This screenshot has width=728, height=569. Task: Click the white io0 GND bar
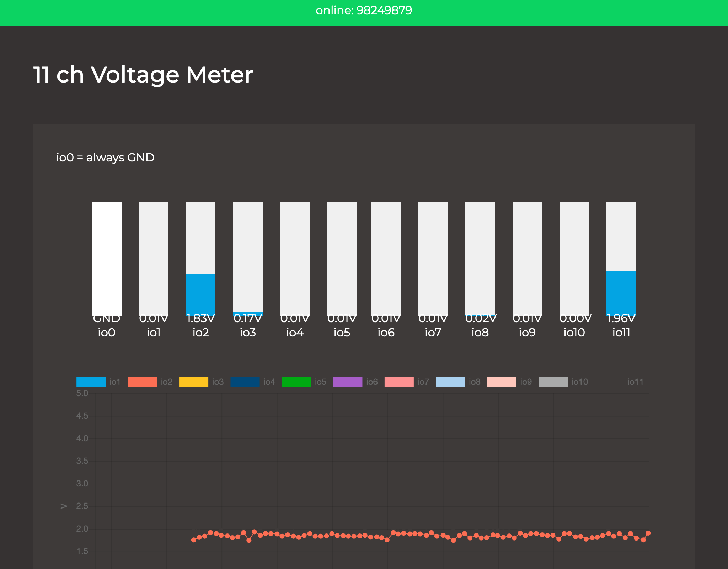pos(107,259)
